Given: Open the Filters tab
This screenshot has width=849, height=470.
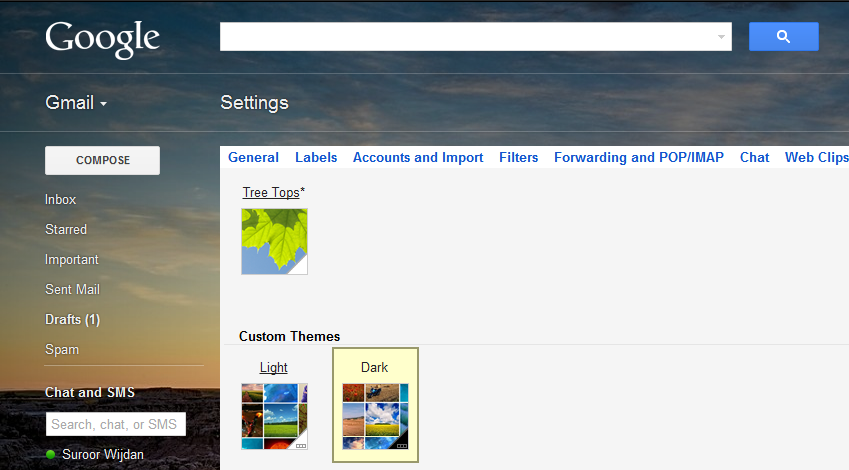Looking at the screenshot, I should point(519,158).
